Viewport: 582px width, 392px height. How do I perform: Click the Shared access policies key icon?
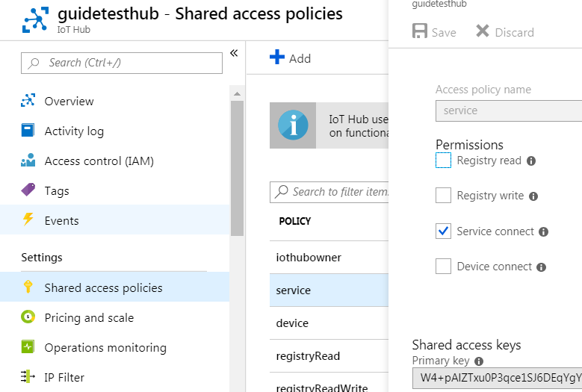[28, 287]
